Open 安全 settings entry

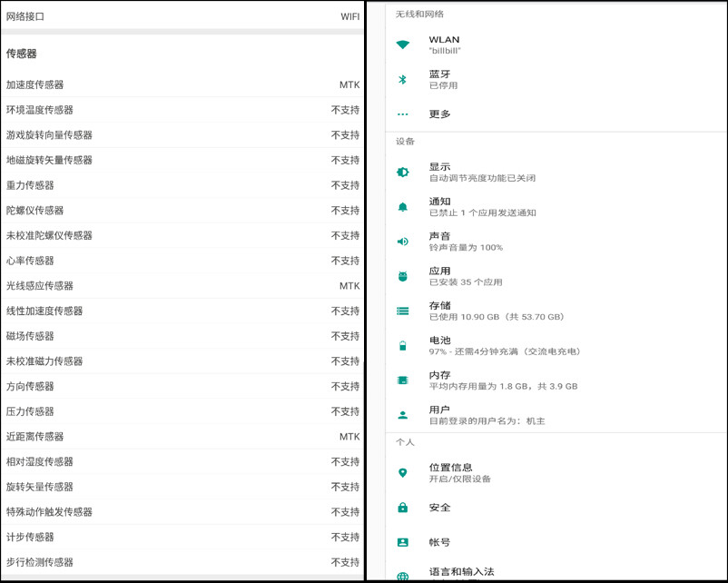(x=556, y=508)
